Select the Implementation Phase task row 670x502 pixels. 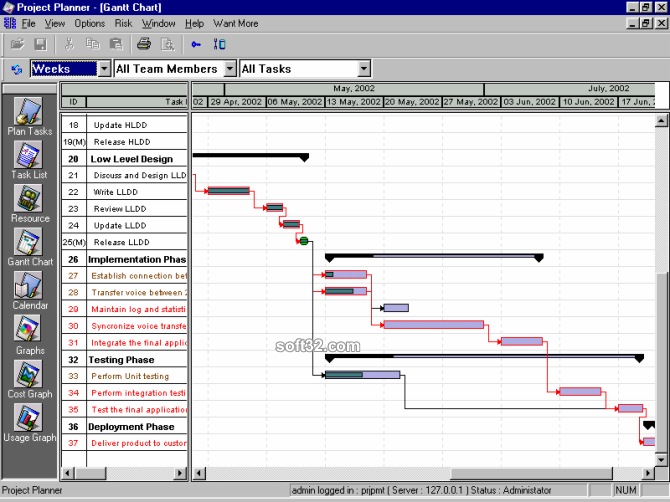coord(137,259)
